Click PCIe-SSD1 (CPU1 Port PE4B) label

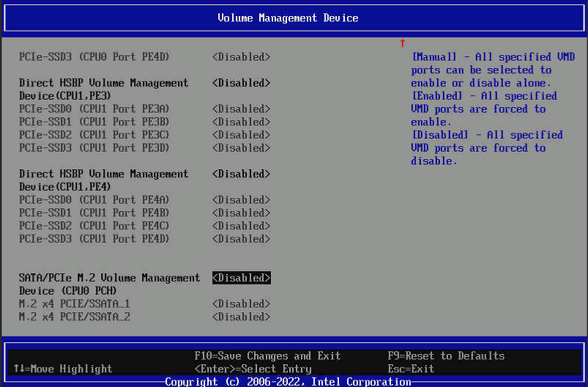[94, 213]
